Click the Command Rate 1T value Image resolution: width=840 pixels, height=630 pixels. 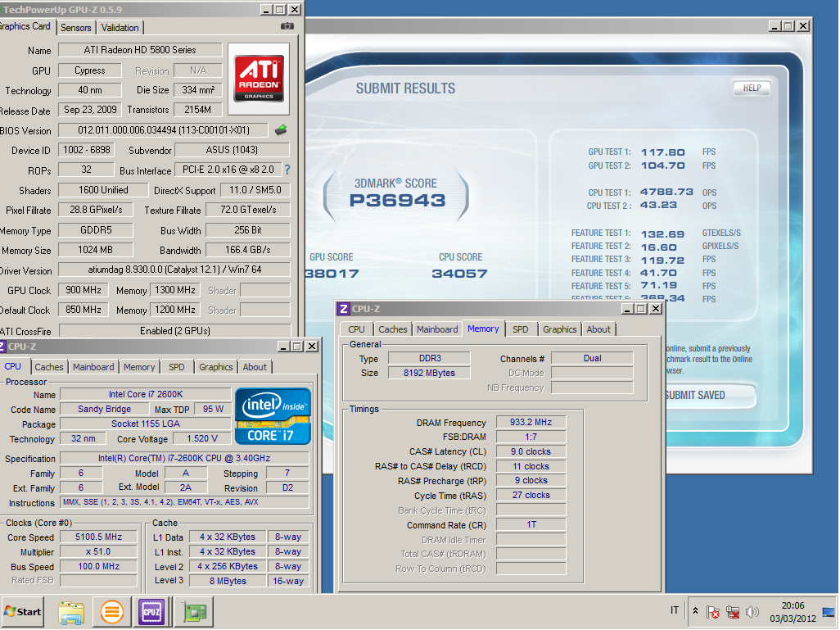tap(531, 524)
